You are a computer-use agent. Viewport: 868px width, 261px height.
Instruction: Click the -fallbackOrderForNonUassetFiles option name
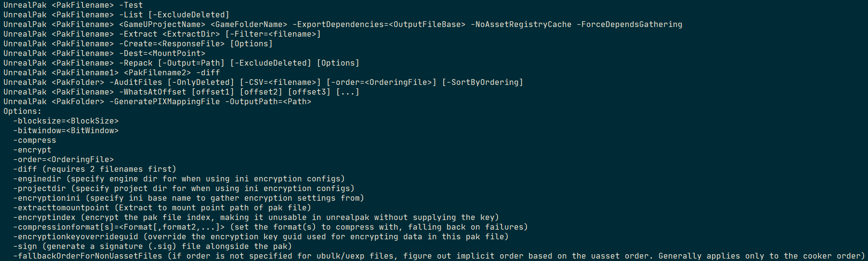pos(87,256)
